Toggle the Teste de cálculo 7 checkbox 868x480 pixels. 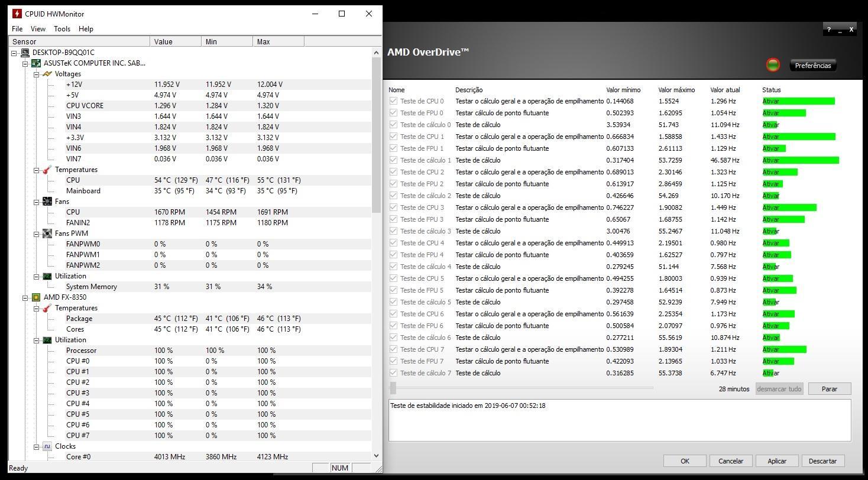pyautogui.click(x=393, y=373)
